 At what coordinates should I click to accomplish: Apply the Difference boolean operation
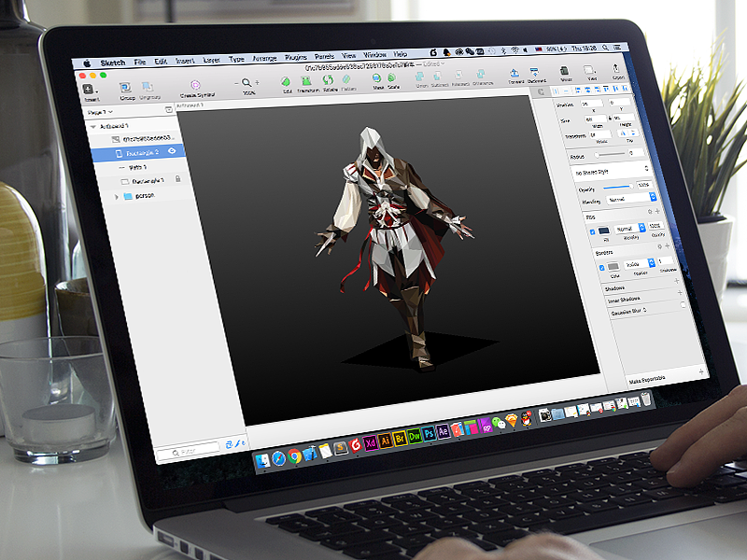[481, 74]
